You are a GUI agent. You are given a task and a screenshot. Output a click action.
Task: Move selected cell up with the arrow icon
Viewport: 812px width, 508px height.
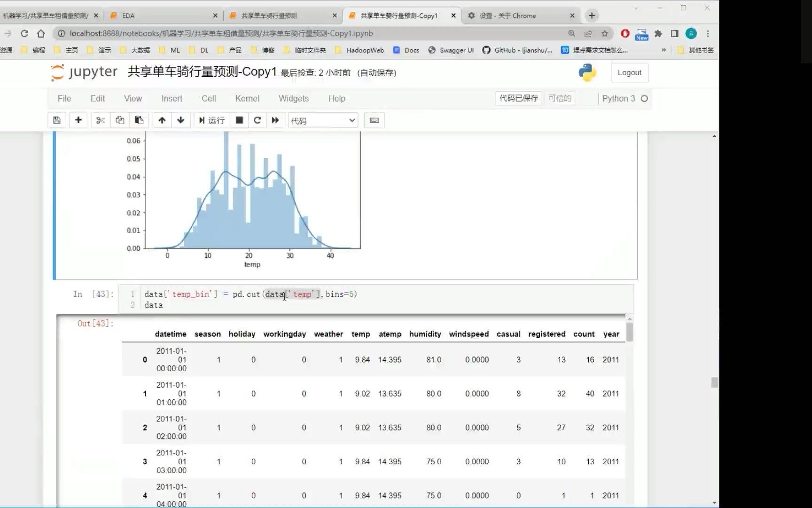pyautogui.click(x=162, y=120)
